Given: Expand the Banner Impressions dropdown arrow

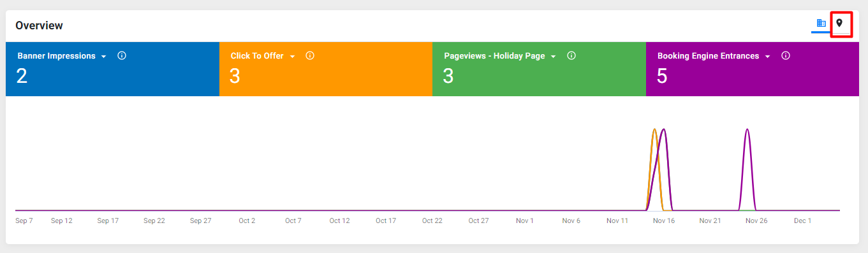Looking at the screenshot, I should point(103,57).
